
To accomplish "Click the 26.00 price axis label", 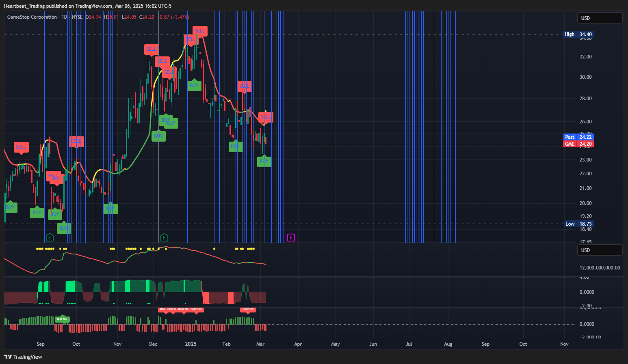I will coord(586,122).
